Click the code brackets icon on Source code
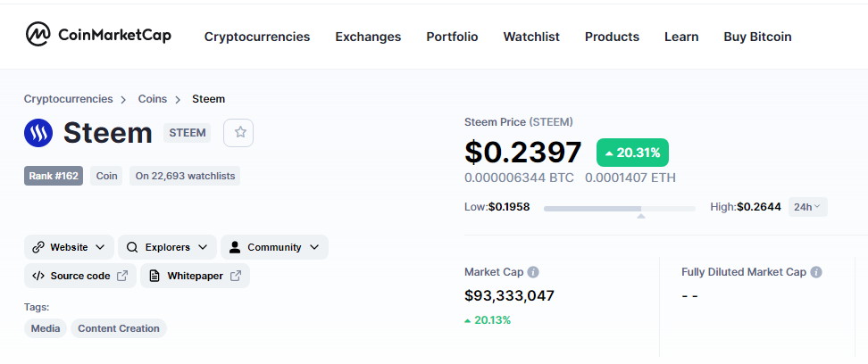 tap(38, 276)
